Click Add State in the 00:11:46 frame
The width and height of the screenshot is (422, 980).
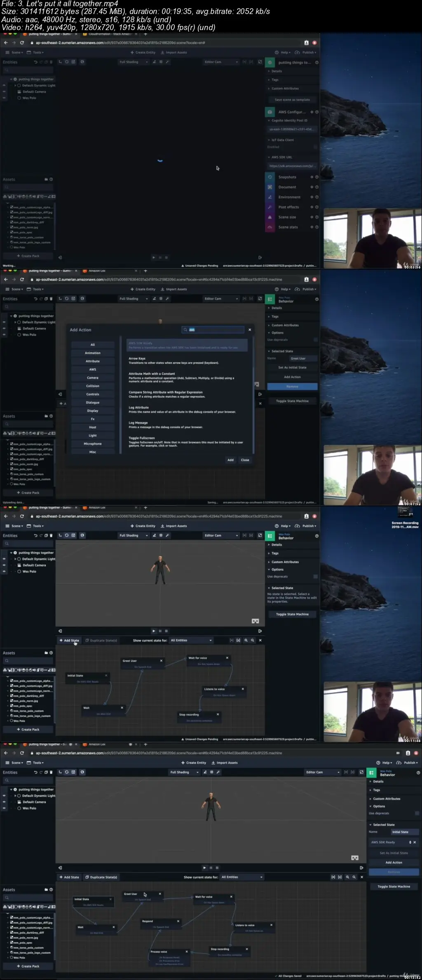pyautogui.click(x=69, y=640)
